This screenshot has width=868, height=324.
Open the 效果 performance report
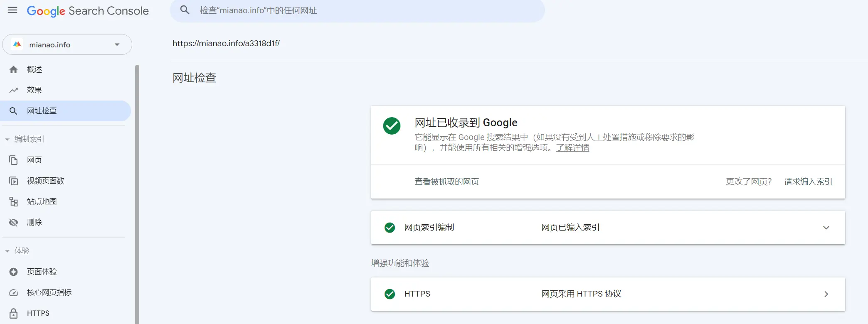tap(35, 90)
